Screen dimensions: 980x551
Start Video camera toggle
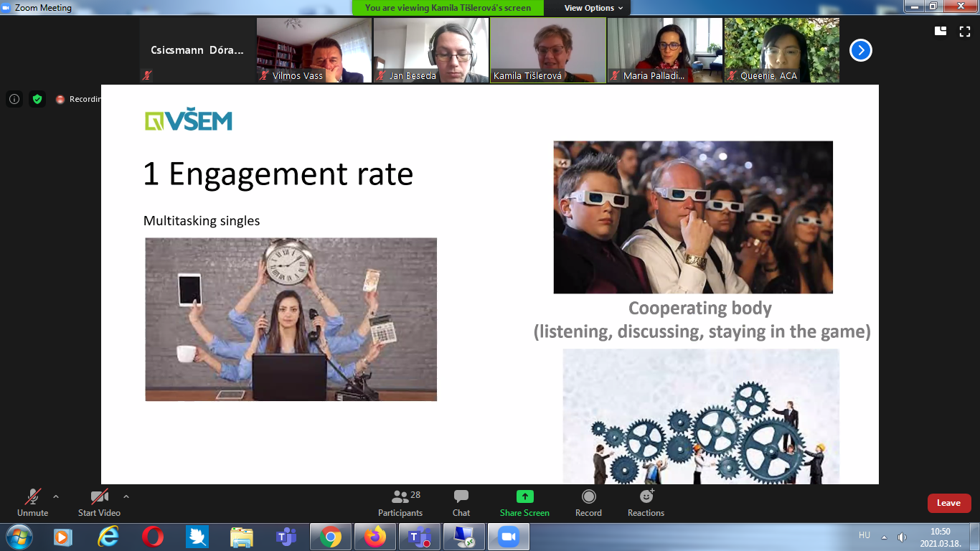pyautogui.click(x=99, y=502)
